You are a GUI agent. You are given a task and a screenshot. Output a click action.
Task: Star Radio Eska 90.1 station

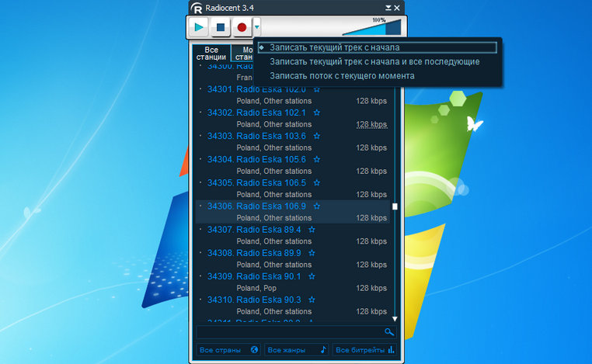pos(312,276)
